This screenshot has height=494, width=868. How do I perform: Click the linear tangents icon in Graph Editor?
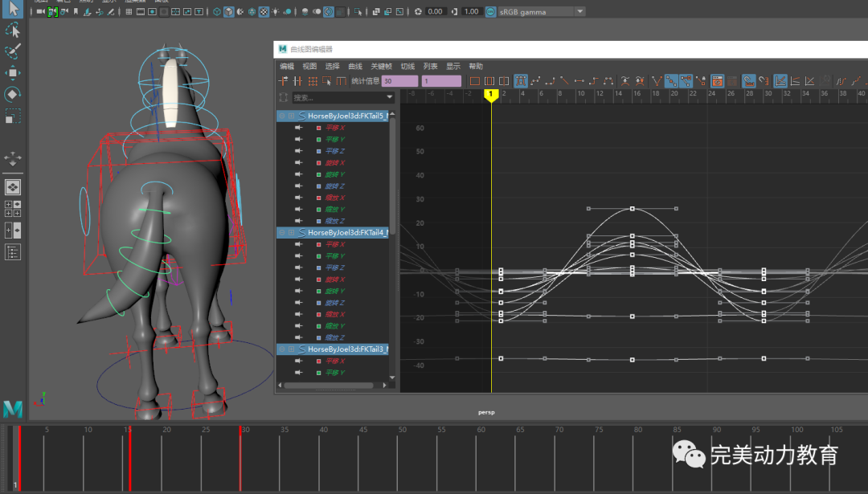[564, 81]
